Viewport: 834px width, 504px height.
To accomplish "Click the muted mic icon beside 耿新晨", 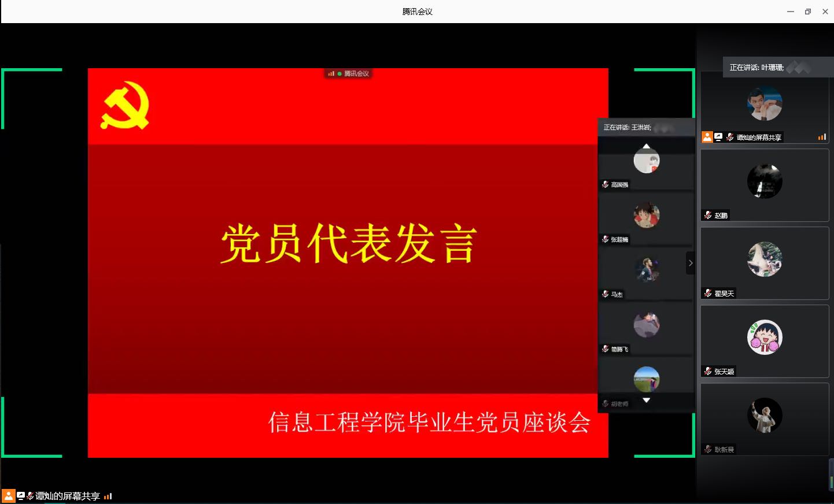I will tap(708, 449).
